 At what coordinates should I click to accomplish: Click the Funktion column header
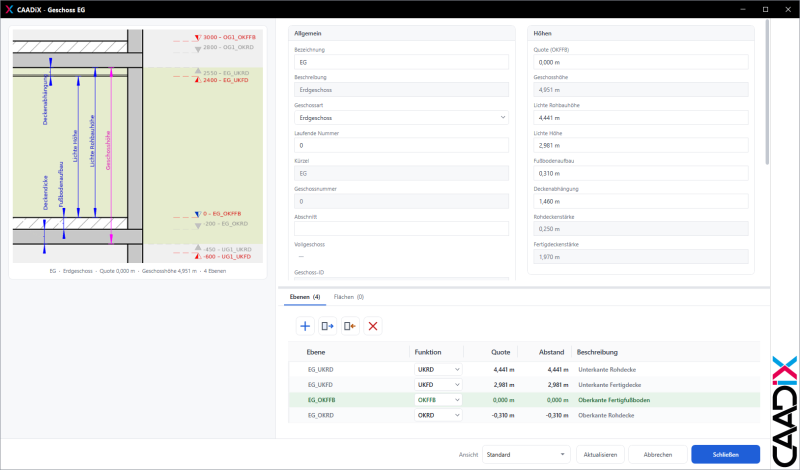pyautogui.click(x=428, y=352)
